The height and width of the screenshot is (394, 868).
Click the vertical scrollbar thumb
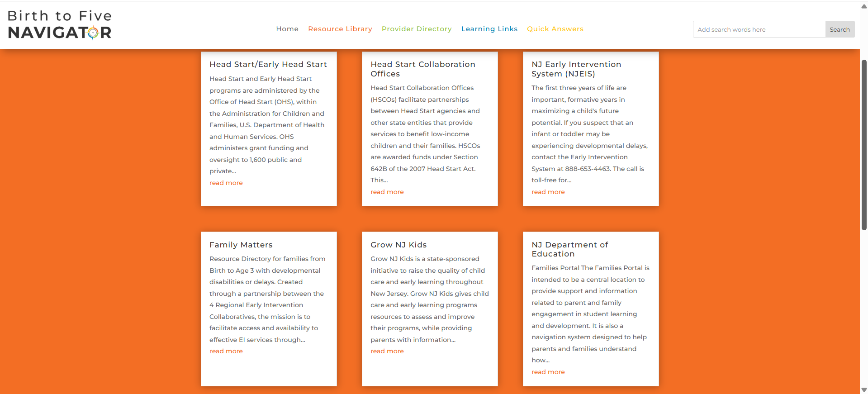point(864,145)
